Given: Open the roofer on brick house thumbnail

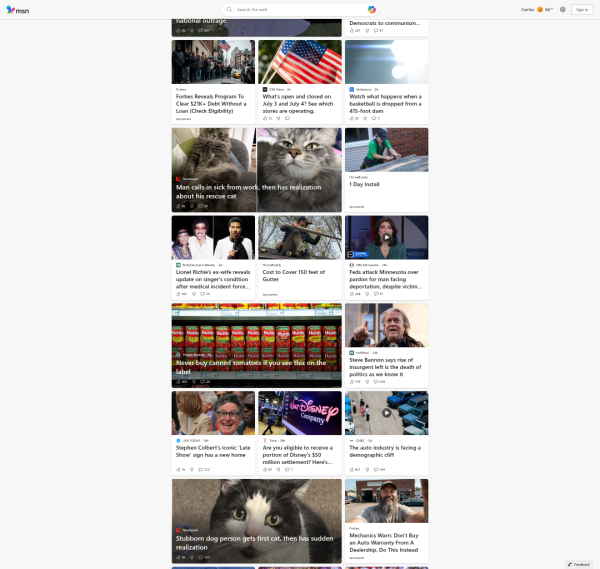Looking at the screenshot, I should [x=386, y=150].
